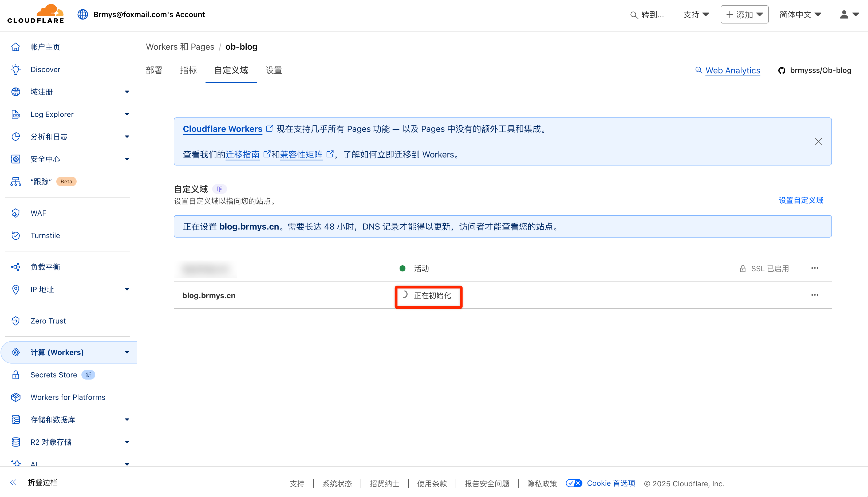Open the Web Analytics link
Image resolution: width=868 pixels, height=497 pixels.
(732, 70)
